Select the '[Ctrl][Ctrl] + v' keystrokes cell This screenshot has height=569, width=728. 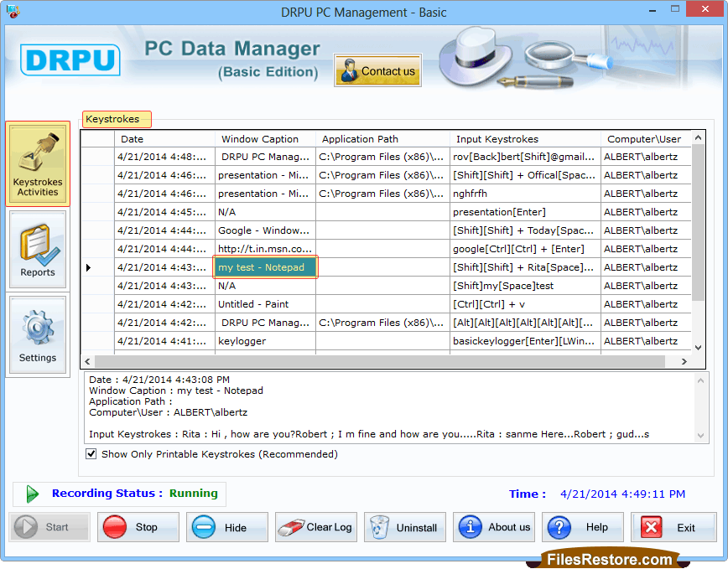pyautogui.click(x=525, y=304)
